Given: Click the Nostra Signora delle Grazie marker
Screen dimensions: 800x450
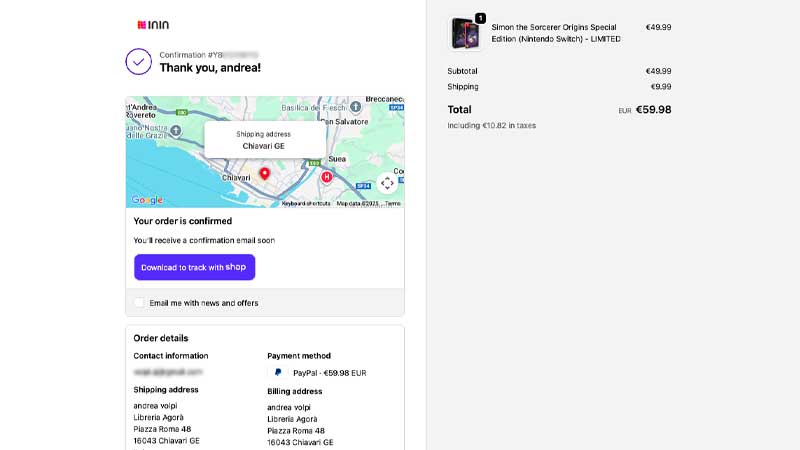Looking at the screenshot, I should pyautogui.click(x=176, y=131).
